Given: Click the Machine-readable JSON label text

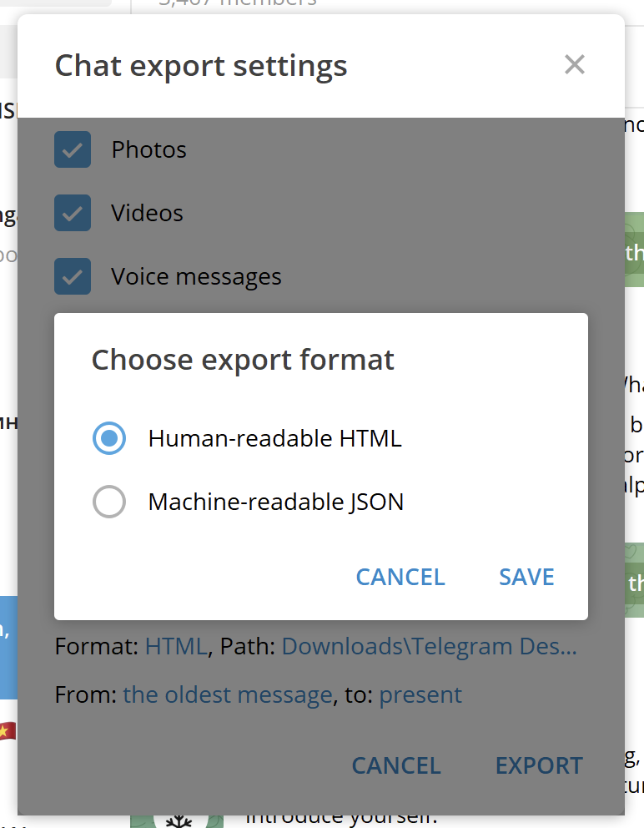Looking at the screenshot, I should point(275,502).
